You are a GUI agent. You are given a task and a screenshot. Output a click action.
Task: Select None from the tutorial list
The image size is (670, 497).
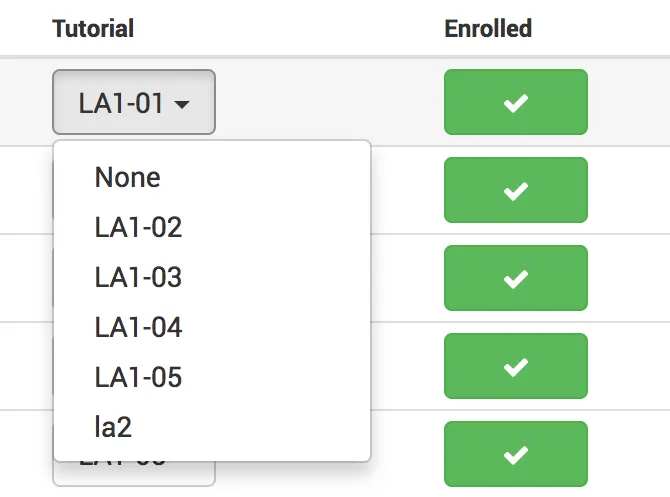(128, 177)
